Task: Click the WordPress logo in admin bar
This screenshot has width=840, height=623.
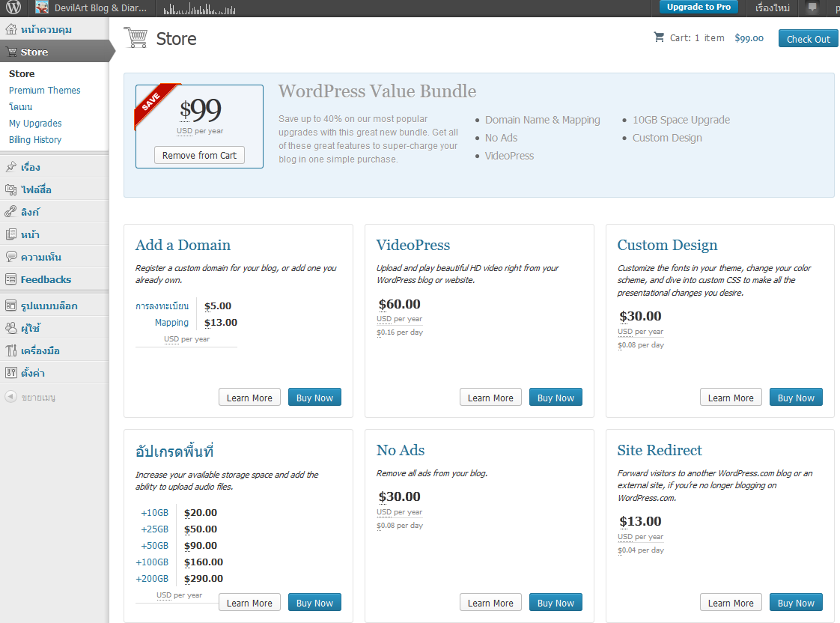Action: (13, 7)
